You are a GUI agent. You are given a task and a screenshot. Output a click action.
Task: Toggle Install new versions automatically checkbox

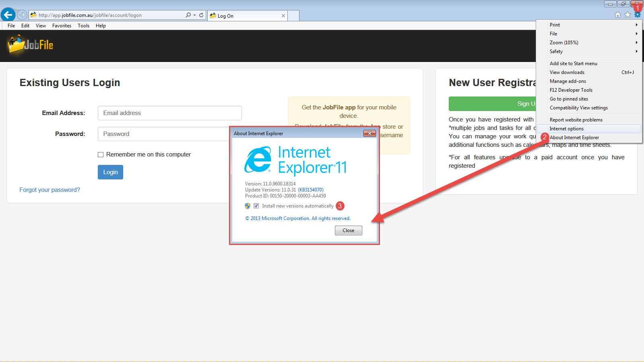[x=256, y=206]
